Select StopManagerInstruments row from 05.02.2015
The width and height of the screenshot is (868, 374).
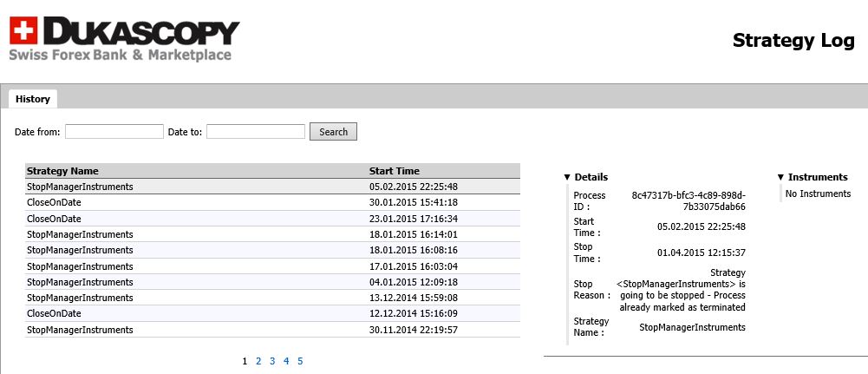click(80, 187)
